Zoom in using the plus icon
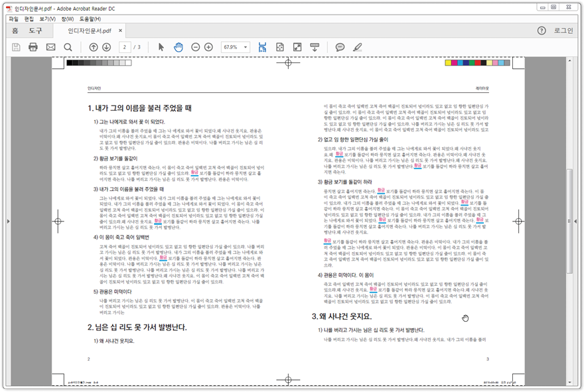Image resolution: width=584 pixels, height=392 pixels. pos(208,47)
